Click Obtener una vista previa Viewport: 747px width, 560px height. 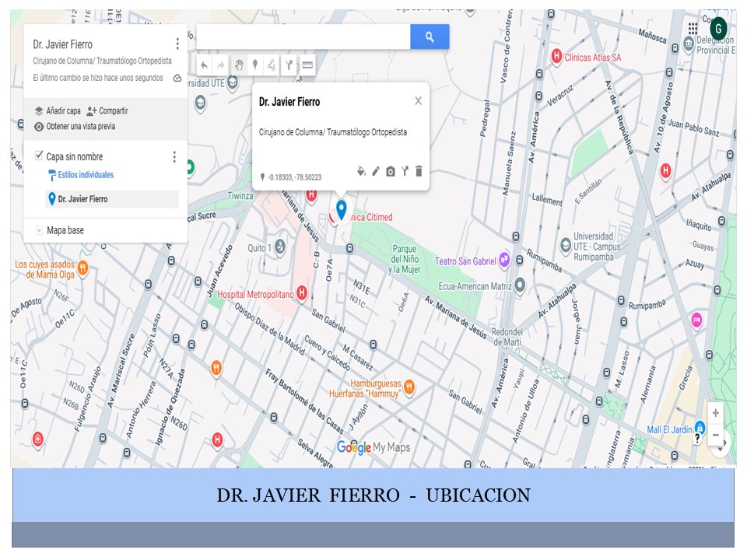click(x=75, y=127)
